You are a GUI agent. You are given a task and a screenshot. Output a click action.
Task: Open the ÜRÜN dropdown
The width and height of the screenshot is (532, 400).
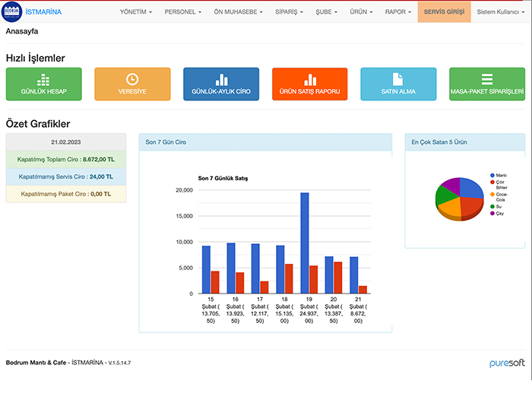[x=361, y=12]
